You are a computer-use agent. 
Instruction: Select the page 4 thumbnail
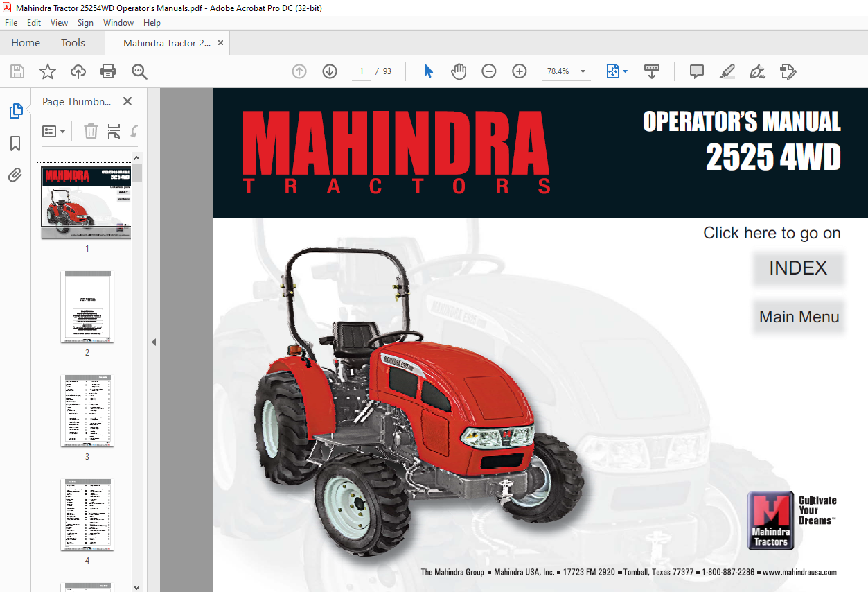click(87, 514)
